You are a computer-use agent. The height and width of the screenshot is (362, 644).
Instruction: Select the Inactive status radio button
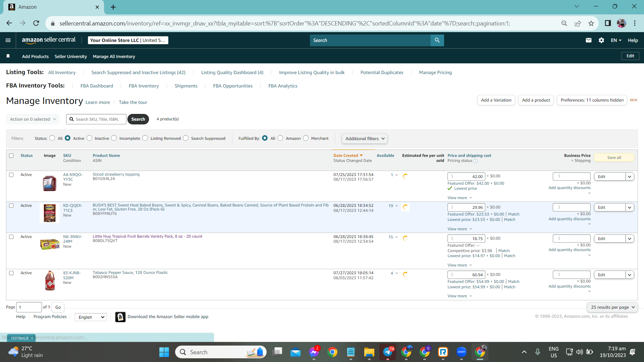pos(90,138)
